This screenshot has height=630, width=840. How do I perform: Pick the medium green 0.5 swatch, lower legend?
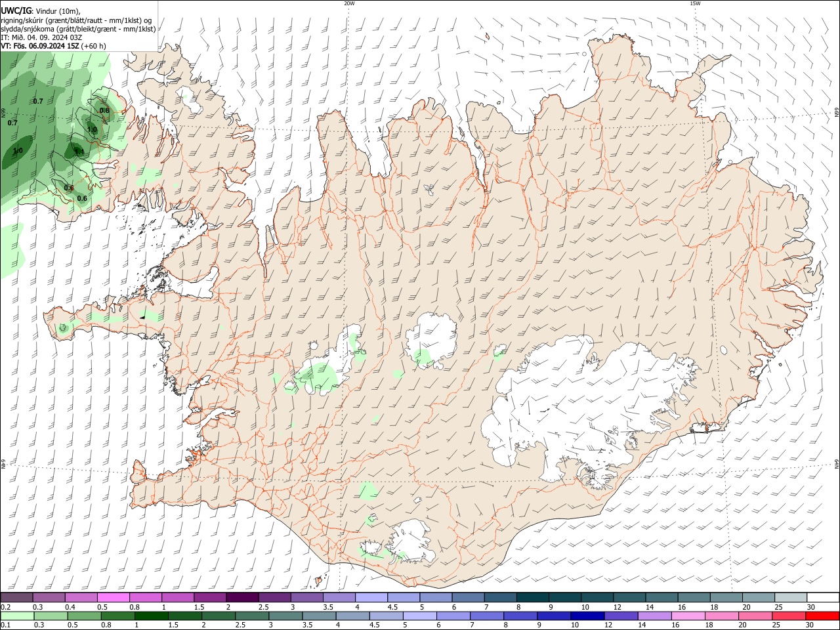(84, 616)
